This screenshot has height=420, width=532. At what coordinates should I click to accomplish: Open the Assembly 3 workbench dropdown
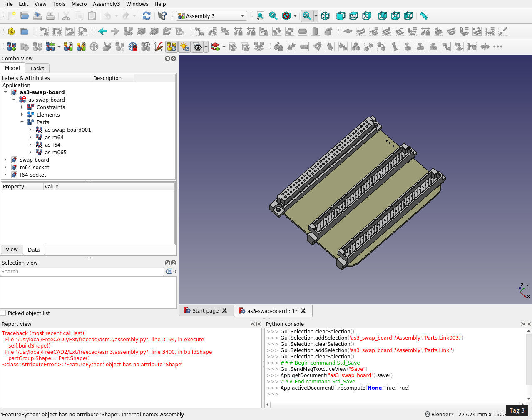coord(211,16)
